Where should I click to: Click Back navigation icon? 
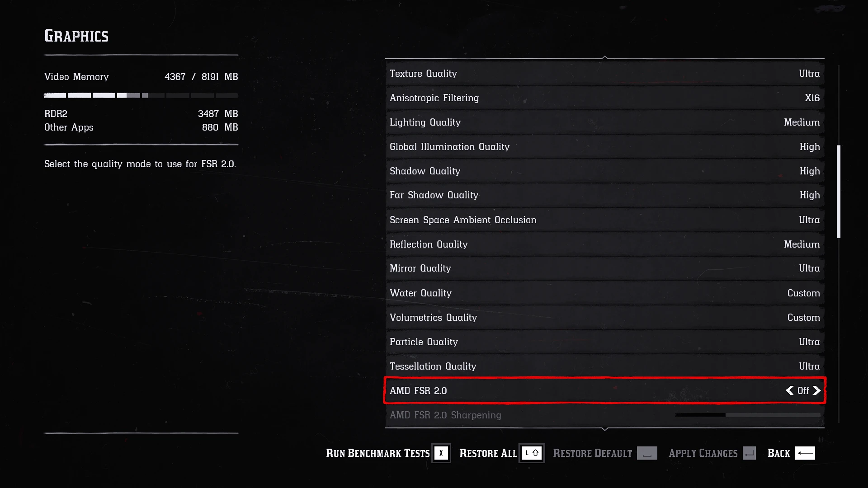tap(807, 454)
